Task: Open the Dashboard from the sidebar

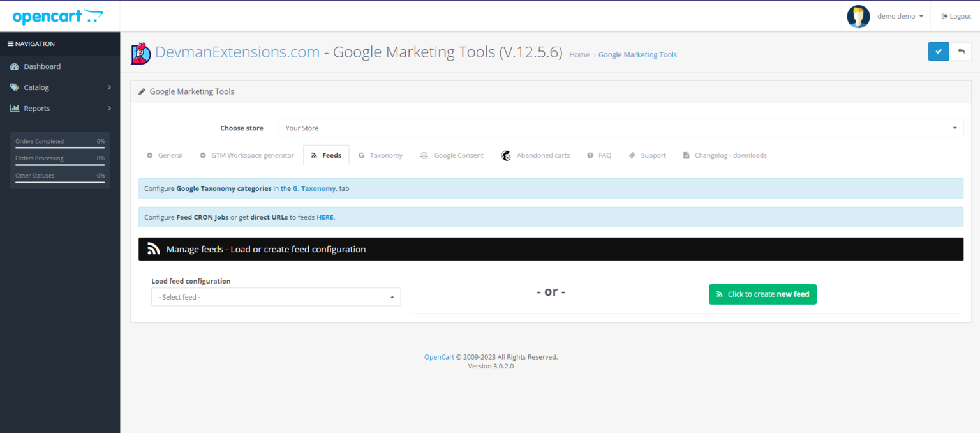Action: pyautogui.click(x=42, y=66)
